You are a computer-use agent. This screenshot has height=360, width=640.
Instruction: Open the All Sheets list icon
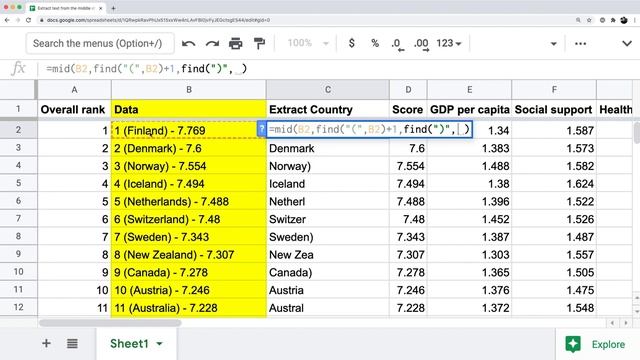tap(72, 343)
